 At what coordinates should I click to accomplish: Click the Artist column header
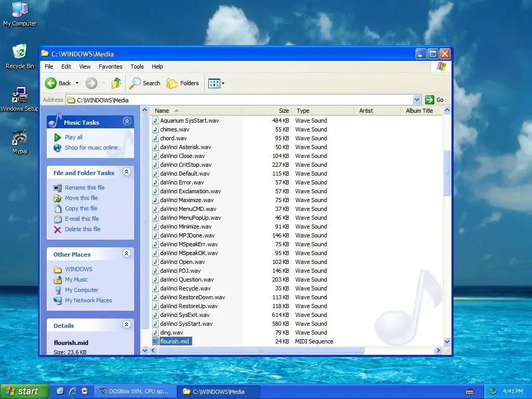click(378, 111)
